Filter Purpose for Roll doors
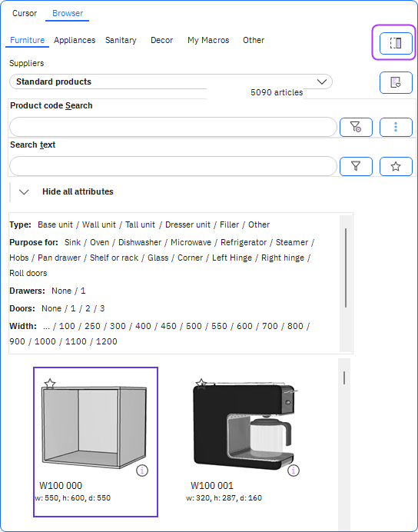This screenshot has height=532, width=418. [28, 273]
